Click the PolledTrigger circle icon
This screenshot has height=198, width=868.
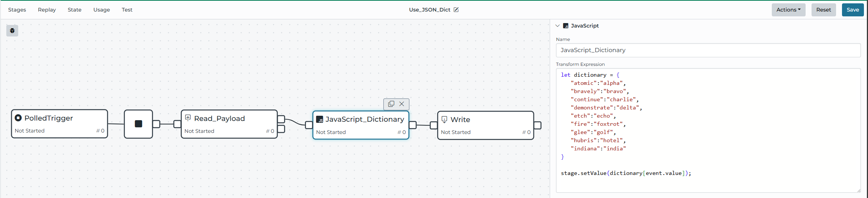[x=18, y=118]
